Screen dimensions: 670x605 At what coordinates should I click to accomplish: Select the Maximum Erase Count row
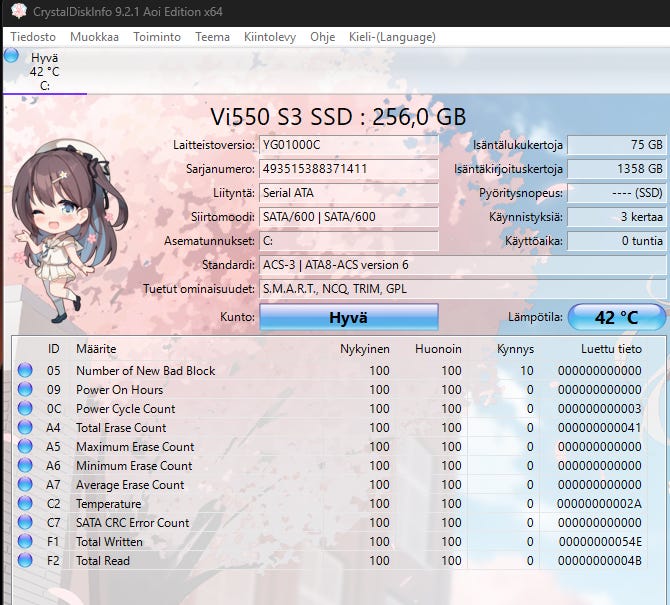tap(330, 446)
